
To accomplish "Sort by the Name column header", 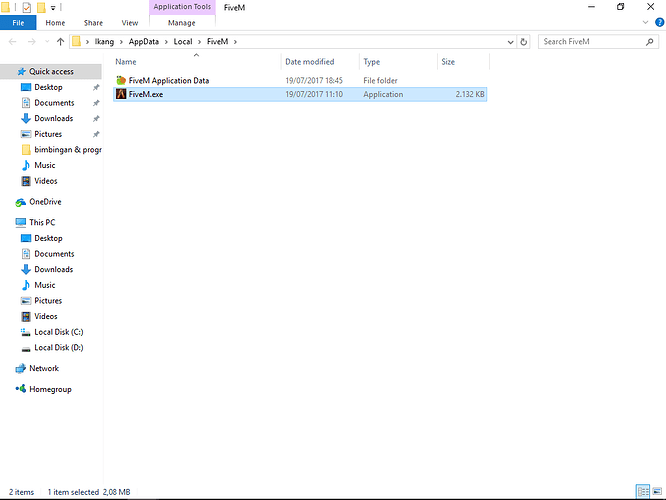I will (126, 62).
